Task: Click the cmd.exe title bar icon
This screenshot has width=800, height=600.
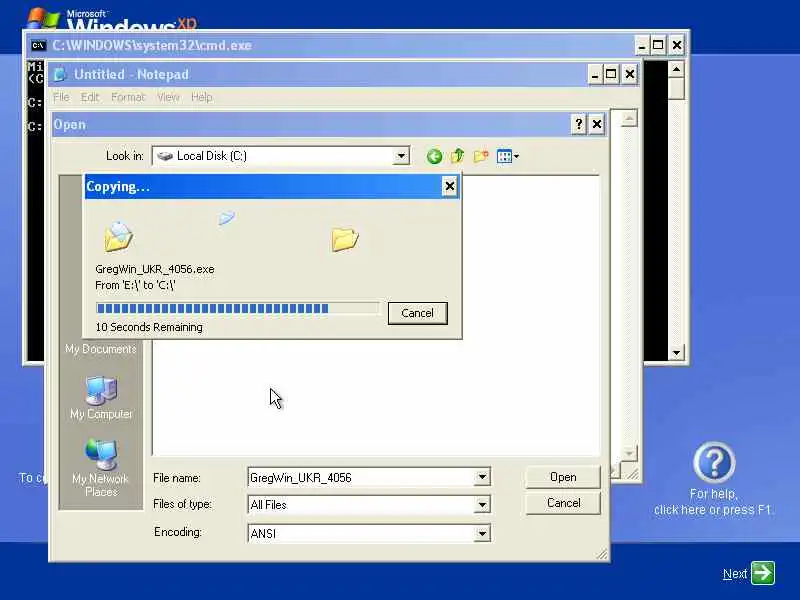Action: pyautogui.click(x=38, y=45)
